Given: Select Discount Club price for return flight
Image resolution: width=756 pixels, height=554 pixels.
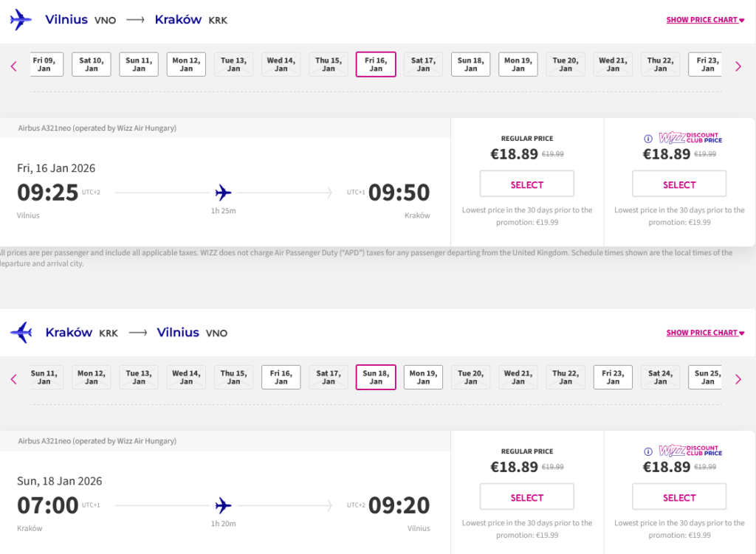Looking at the screenshot, I should [x=678, y=497].
